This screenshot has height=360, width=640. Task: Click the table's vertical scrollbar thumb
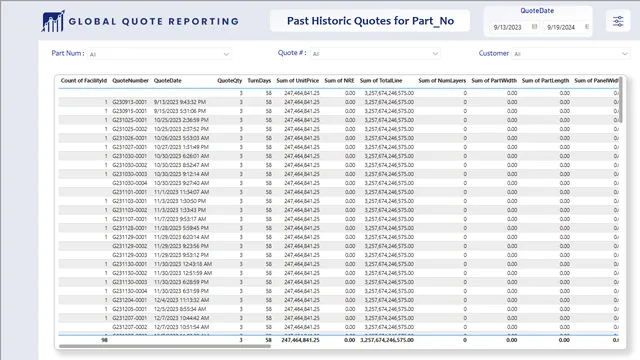pos(621,99)
